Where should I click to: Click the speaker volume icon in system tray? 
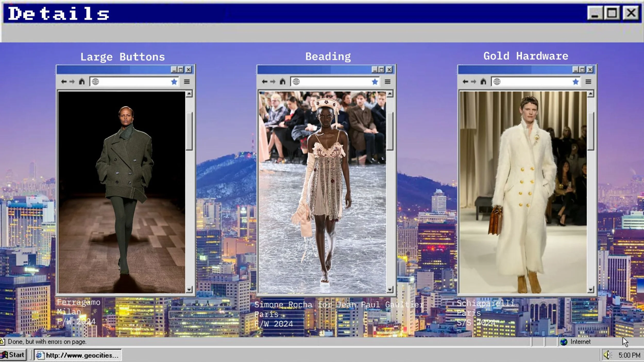[607, 355]
